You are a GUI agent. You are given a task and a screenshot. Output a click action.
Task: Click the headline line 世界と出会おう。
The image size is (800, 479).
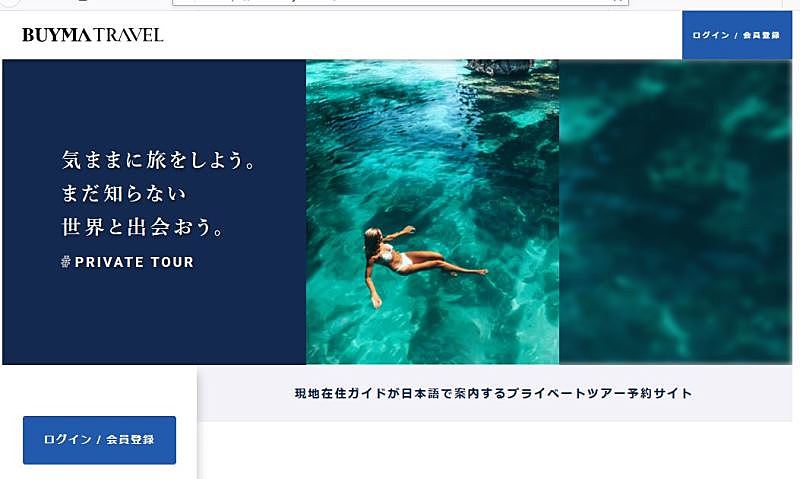(x=143, y=227)
